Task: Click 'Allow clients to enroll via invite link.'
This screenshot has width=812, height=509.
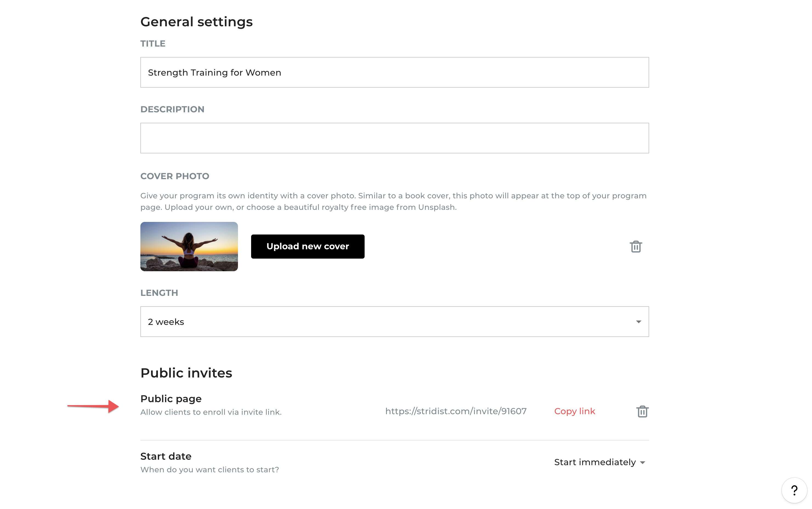Action: click(211, 412)
